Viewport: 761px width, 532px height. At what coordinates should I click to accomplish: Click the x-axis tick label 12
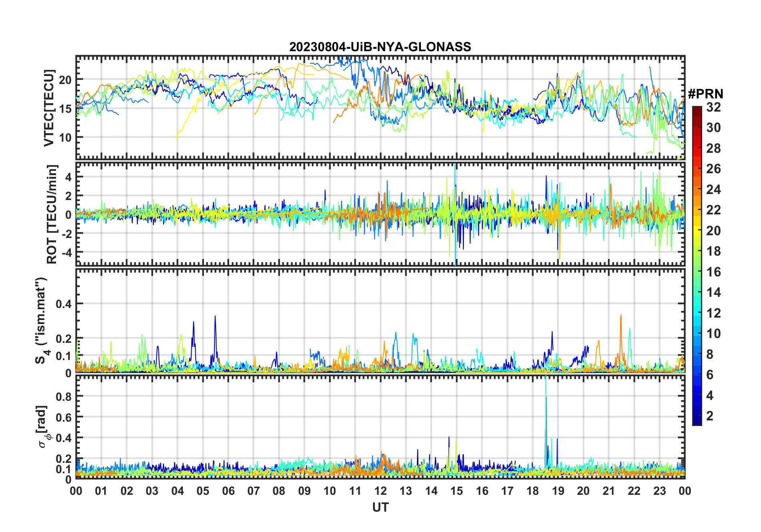pos(380,491)
